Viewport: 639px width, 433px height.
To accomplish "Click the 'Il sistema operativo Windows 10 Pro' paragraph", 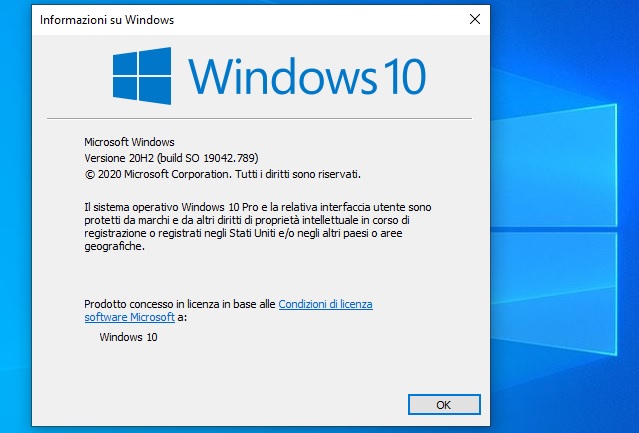I will tap(258, 226).
